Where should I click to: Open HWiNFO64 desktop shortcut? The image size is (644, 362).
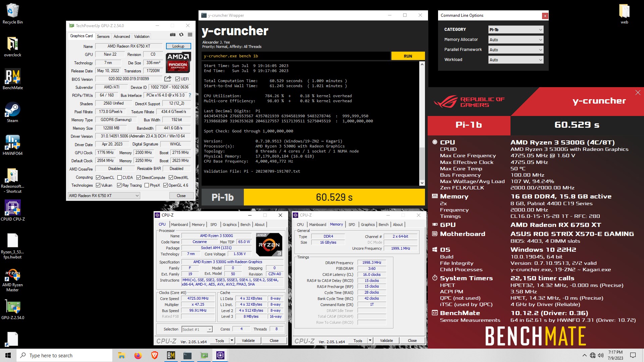(12, 145)
